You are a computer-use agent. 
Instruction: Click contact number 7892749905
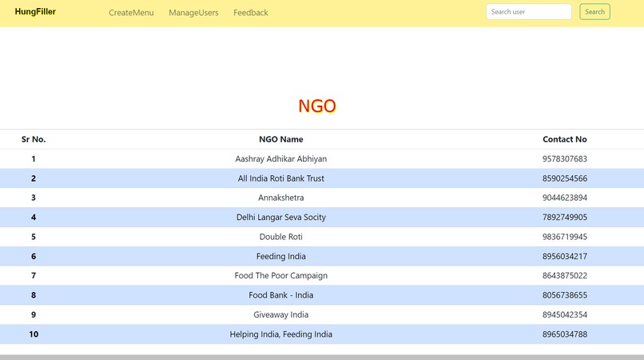(565, 218)
